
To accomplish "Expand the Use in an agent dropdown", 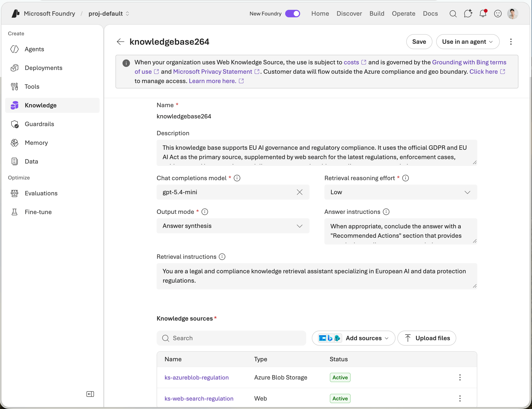I will [x=467, y=42].
